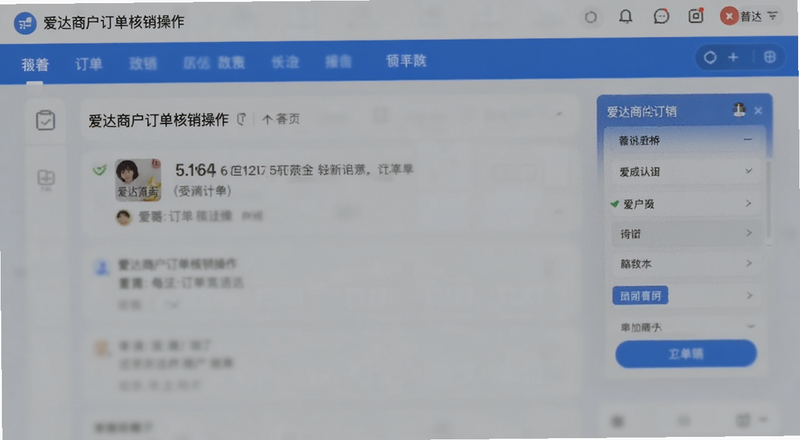Switch to the 致销 tab in navbar

(143, 63)
